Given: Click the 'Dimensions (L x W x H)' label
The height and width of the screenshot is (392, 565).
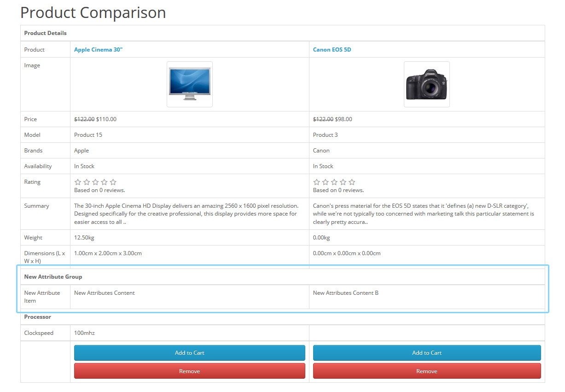Looking at the screenshot, I should click(45, 257).
